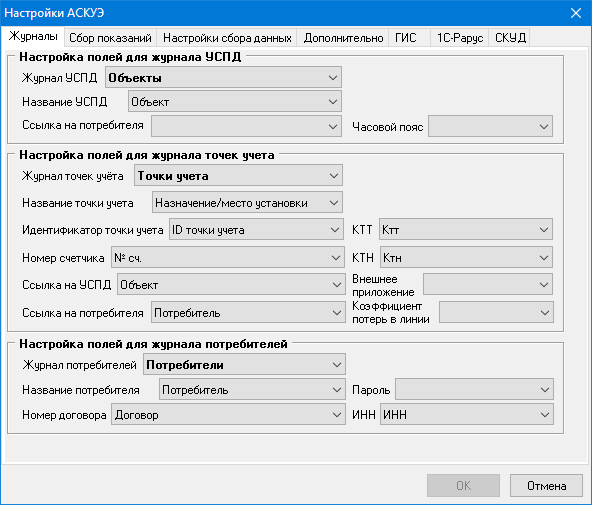Open the Настройки сбора данных tab
Image resolution: width=592 pixels, height=505 pixels.
pos(227,38)
